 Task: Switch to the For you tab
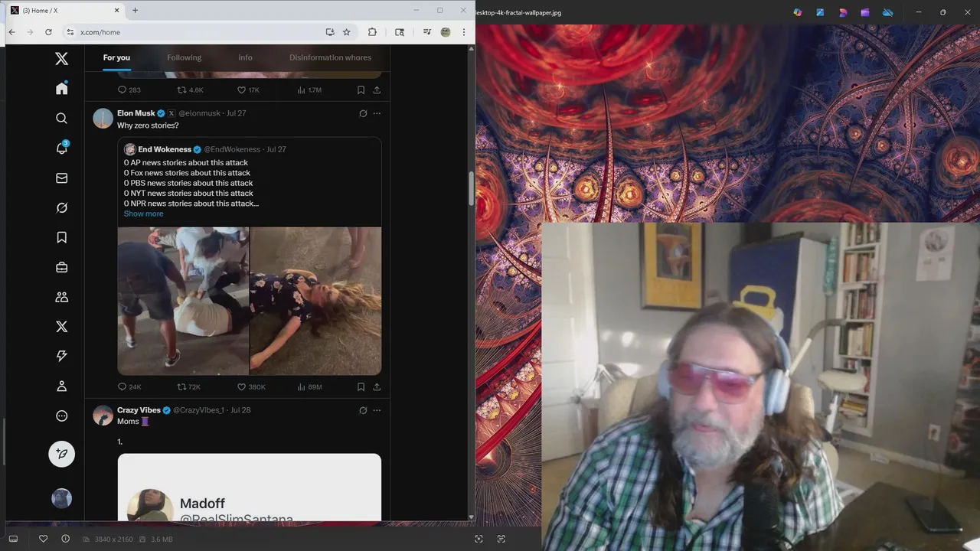point(116,57)
